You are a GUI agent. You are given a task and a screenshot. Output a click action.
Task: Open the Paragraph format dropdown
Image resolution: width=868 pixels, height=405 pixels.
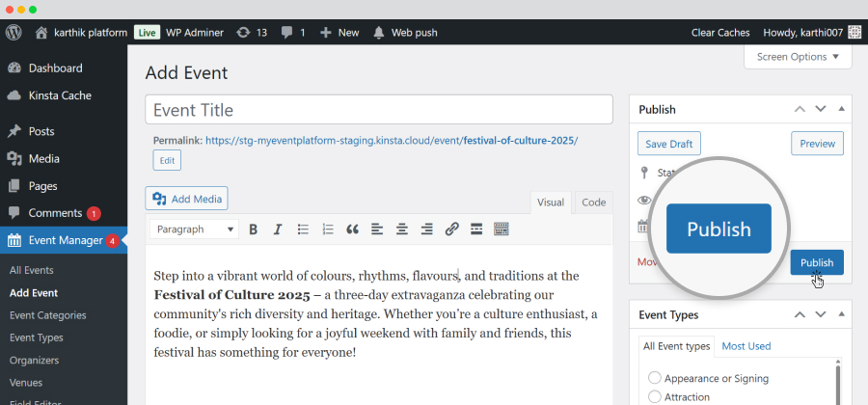pos(194,229)
